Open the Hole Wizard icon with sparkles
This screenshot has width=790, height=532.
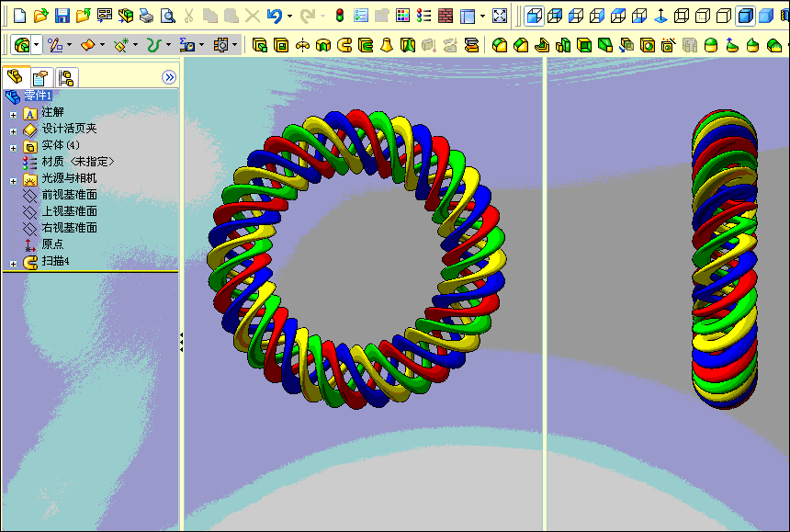669,45
